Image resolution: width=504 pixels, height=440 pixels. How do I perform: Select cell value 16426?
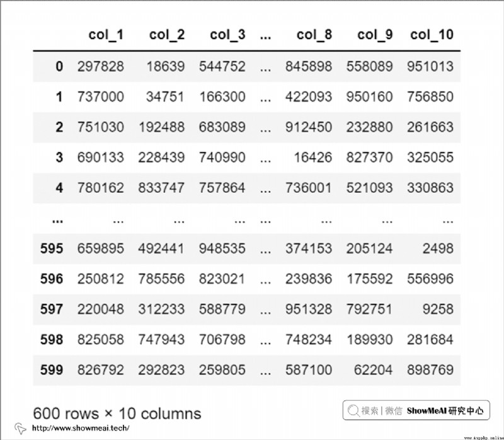pos(312,158)
